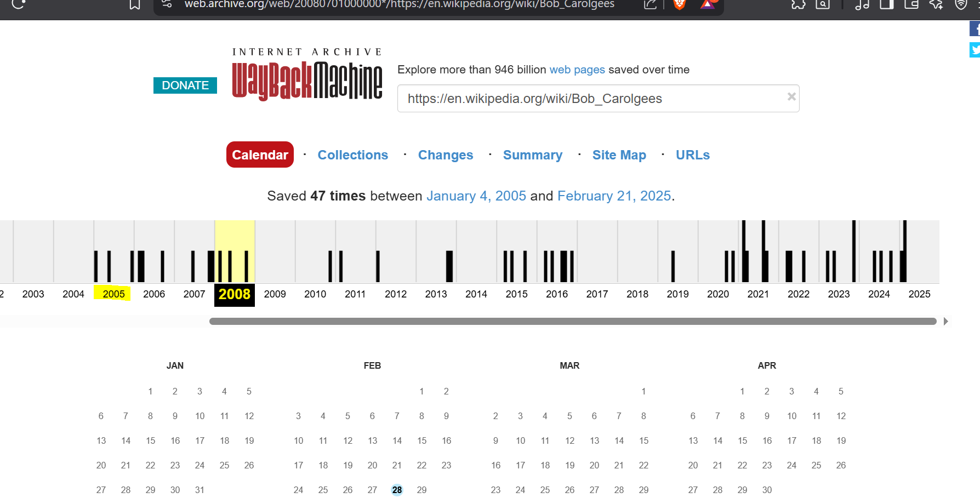Click the DONATE button
Screen dimensions: 980x498
(x=185, y=85)
